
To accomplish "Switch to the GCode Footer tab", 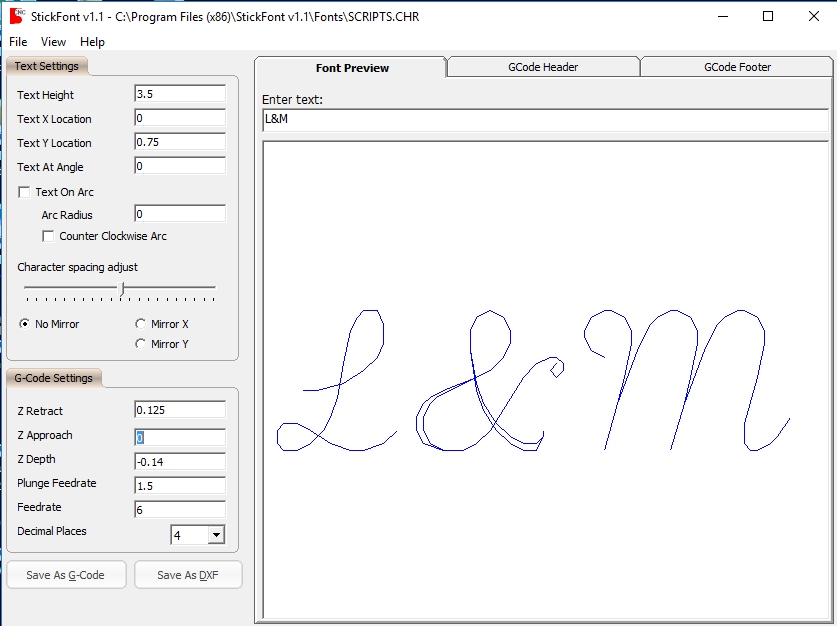I will 737,67.
